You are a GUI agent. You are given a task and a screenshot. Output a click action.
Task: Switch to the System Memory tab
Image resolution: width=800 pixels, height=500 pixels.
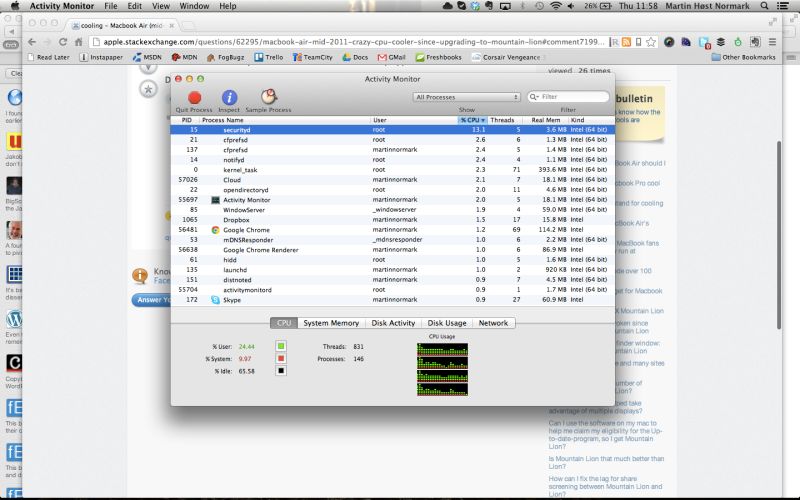click(331, 323)
